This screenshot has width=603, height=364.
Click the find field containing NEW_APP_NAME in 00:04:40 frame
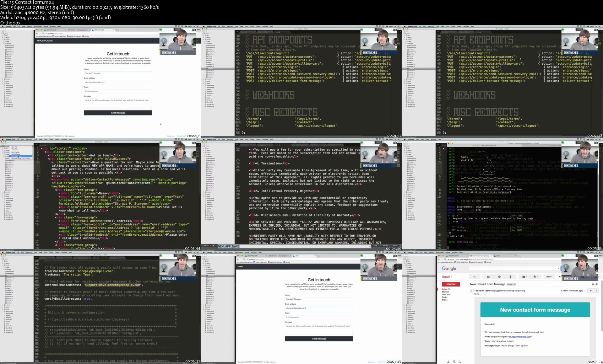(x=293, y=246)
